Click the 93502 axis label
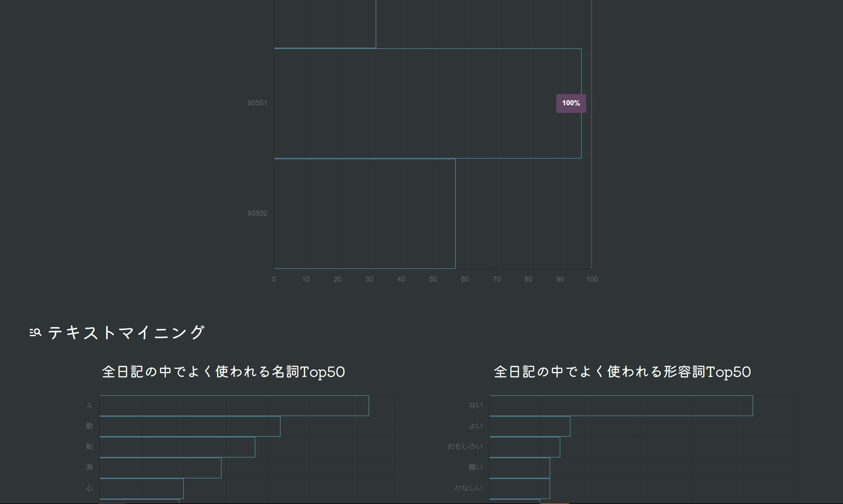This screenshot has height=504, width=843. (257, 214)
